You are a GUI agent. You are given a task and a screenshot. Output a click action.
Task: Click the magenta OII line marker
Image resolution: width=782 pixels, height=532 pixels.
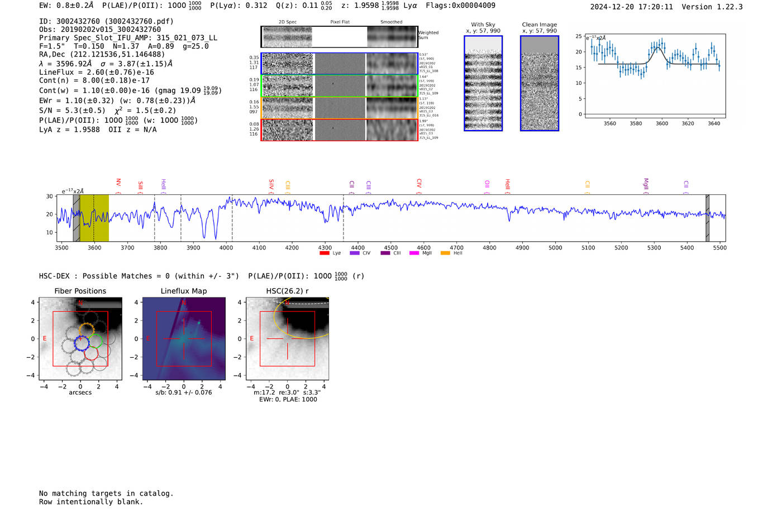click(487, 184)
